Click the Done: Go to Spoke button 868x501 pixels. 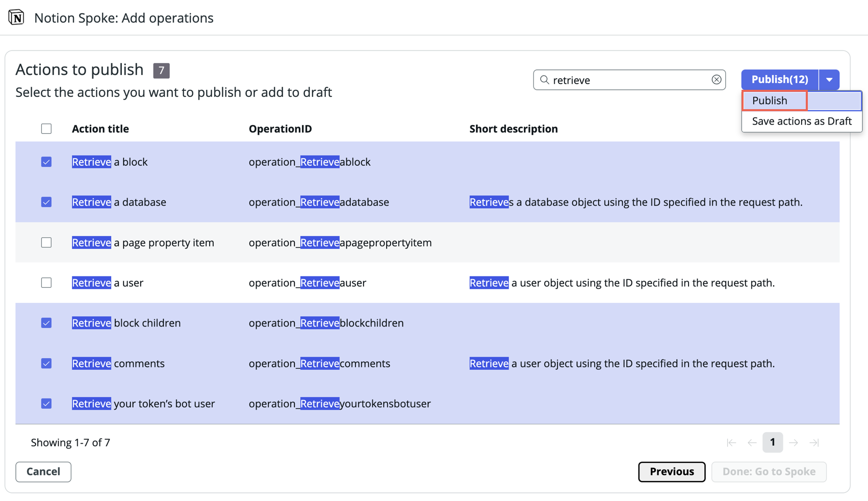pyautogui.click(x=769, y=471)
